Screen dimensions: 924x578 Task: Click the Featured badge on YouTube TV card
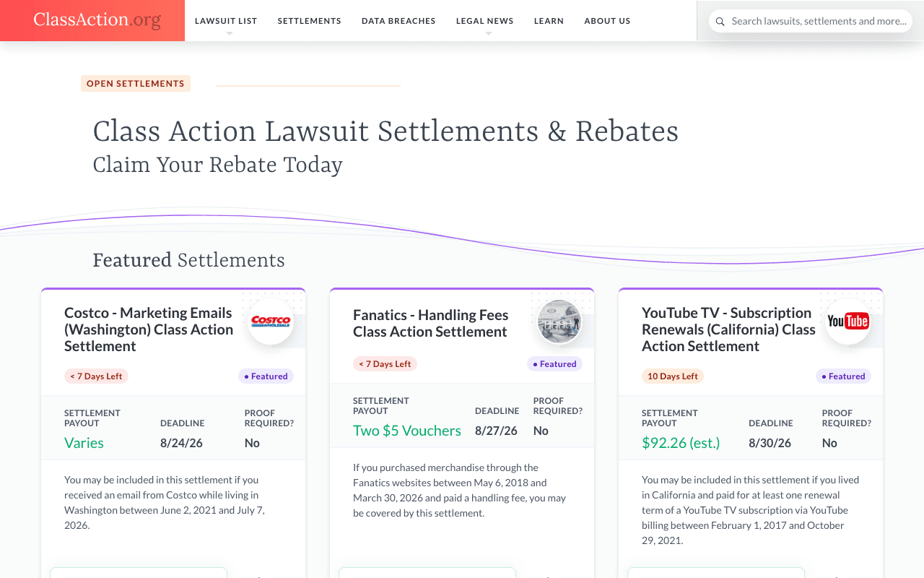[843, 376]
